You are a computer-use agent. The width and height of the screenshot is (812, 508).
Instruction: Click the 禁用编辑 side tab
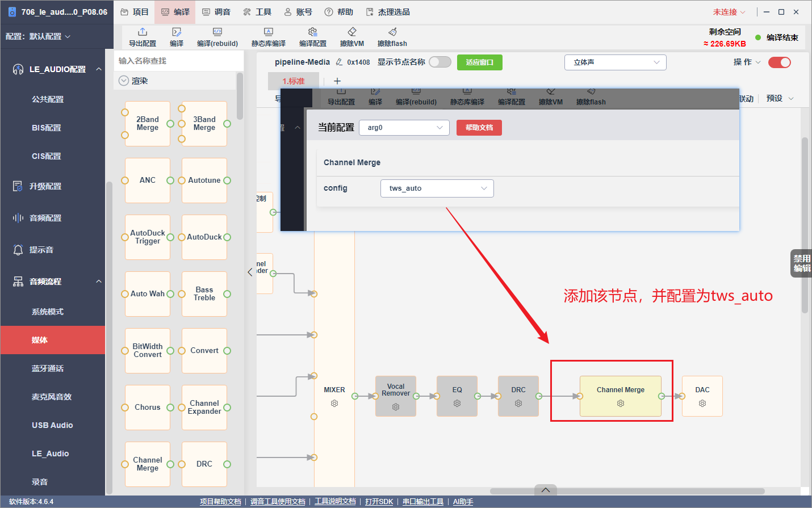[802, 263]
